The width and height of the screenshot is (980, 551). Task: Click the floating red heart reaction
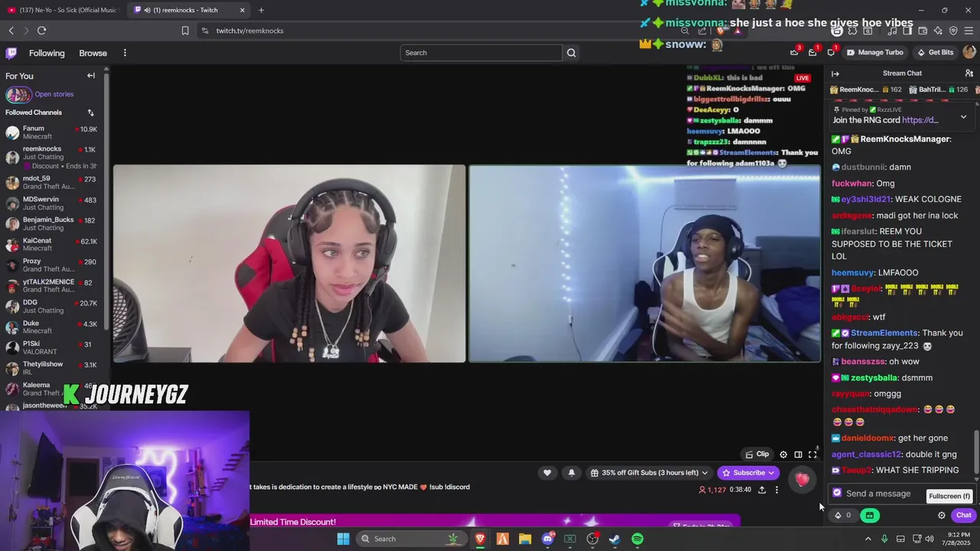pos(802,480)
